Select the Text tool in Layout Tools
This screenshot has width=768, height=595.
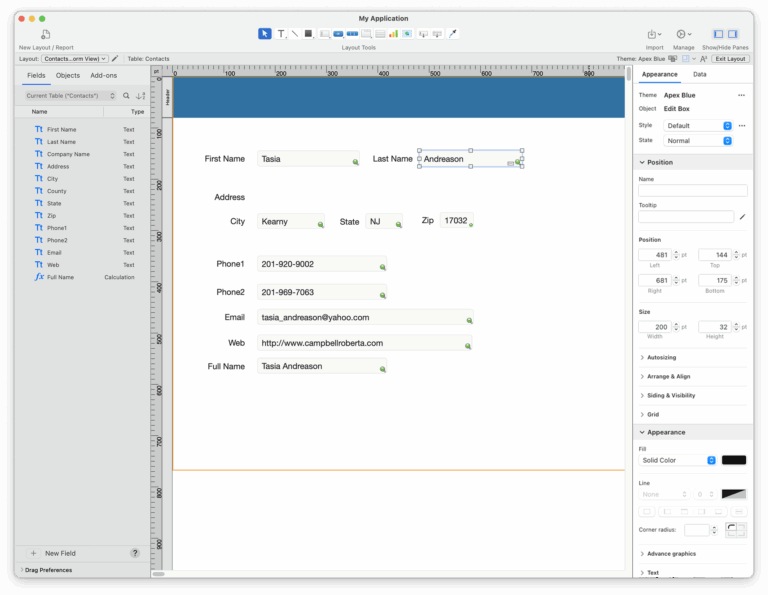280,34
